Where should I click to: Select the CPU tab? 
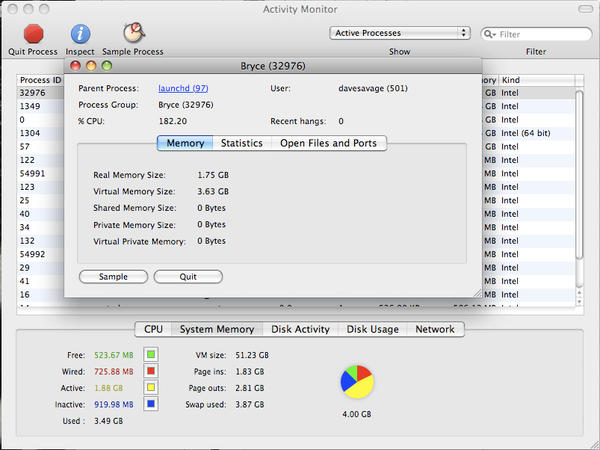153,329
